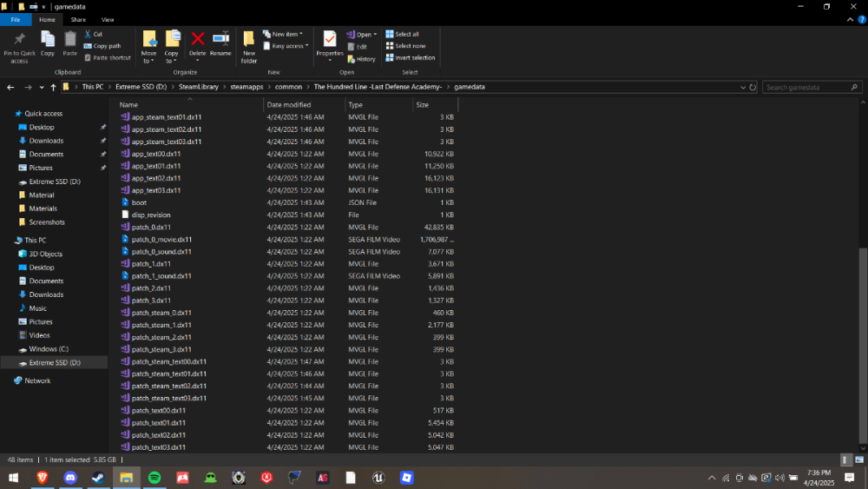Open file History
Screen dimensions: 868x489
[x=361, y=59]
